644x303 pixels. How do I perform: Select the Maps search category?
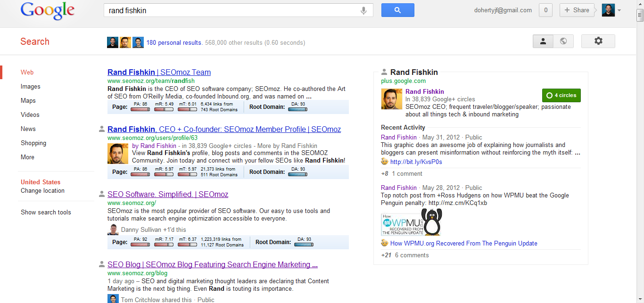coord(28,100)
